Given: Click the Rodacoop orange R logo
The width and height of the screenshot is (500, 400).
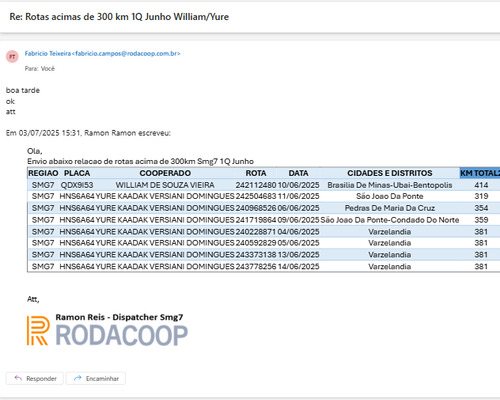Looking at the screenshot, I should pos(38,330).
